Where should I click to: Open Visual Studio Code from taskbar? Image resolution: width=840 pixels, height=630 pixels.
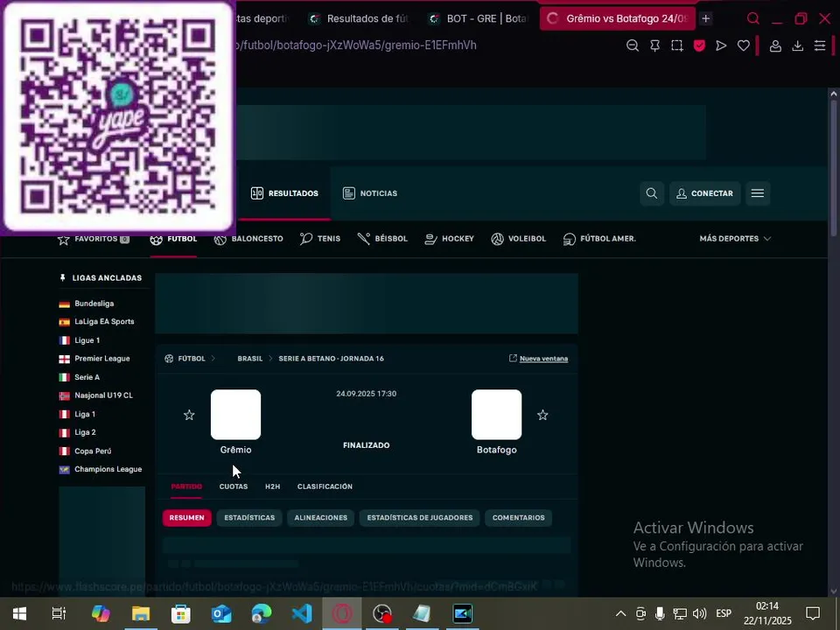click(302, 613)
